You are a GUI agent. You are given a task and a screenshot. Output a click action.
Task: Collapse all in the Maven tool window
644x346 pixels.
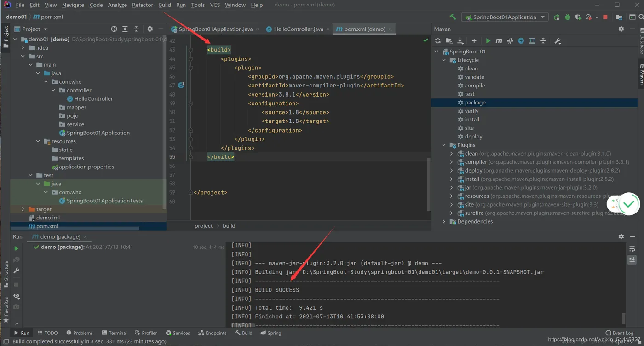pyautogui.click(x=543, y=41)
